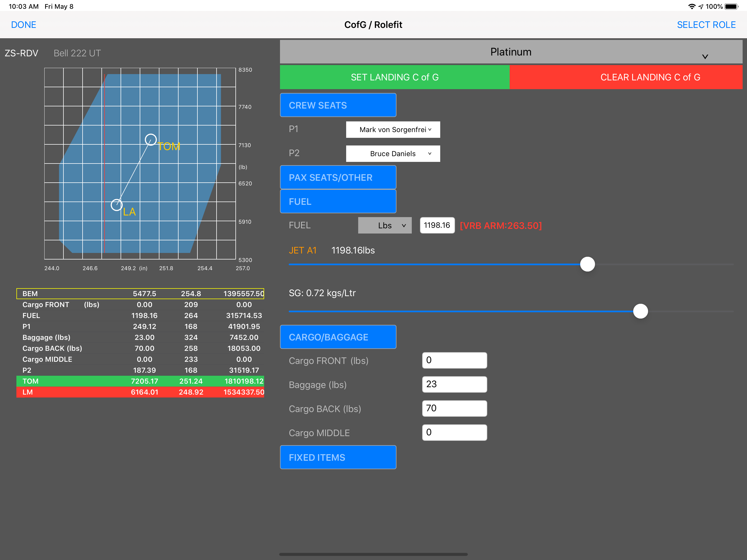
Task: Open the P1 pilot dropdown
Action: click(393, 130)
